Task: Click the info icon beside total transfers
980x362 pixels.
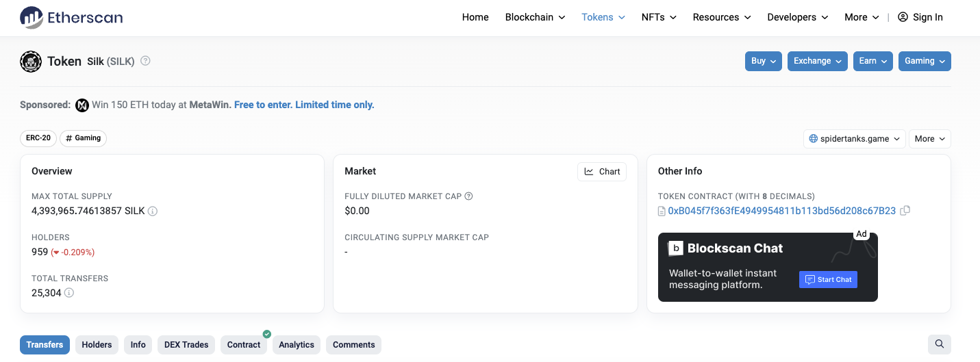Action: pyautogui.click(x=69, y=293)
